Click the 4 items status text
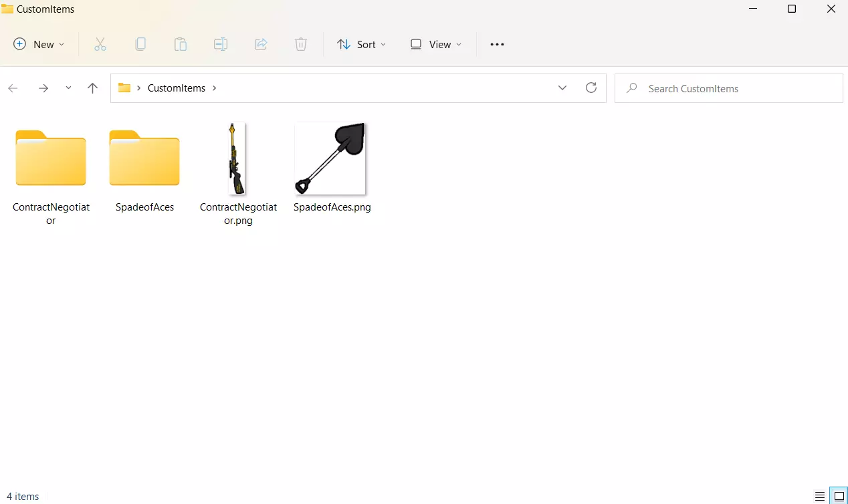The image size is (848, 504). [x=23, y=497]
